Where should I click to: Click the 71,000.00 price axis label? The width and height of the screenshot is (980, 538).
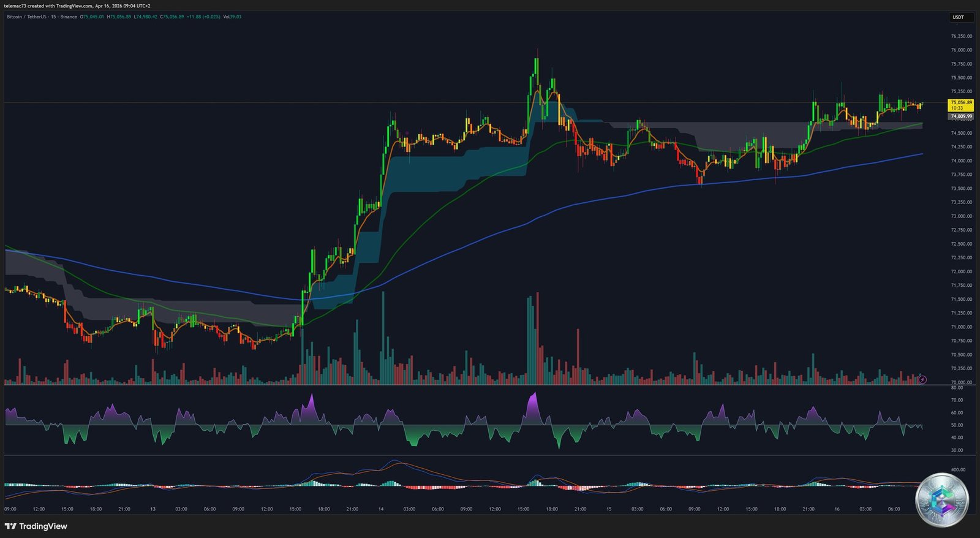click(961, 327)
